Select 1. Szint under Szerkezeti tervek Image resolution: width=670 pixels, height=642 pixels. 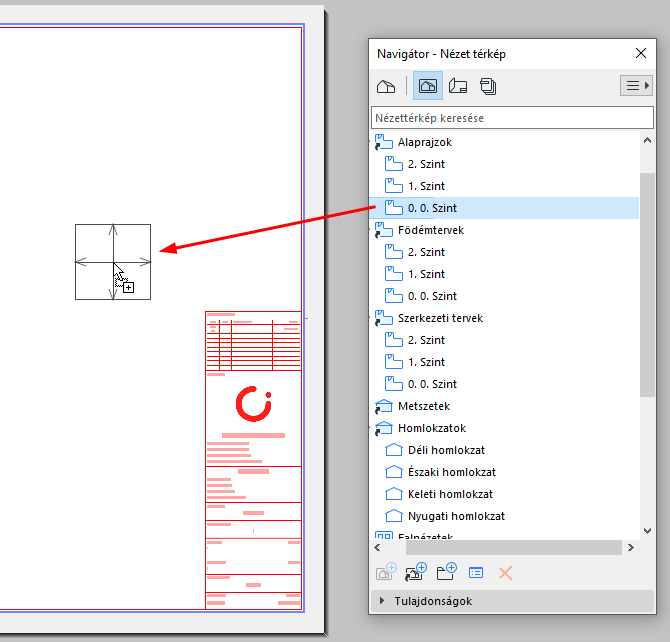(426, 362)
